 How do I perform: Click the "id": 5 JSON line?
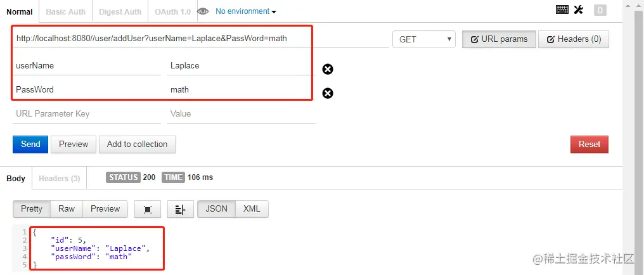coord(68,241)
